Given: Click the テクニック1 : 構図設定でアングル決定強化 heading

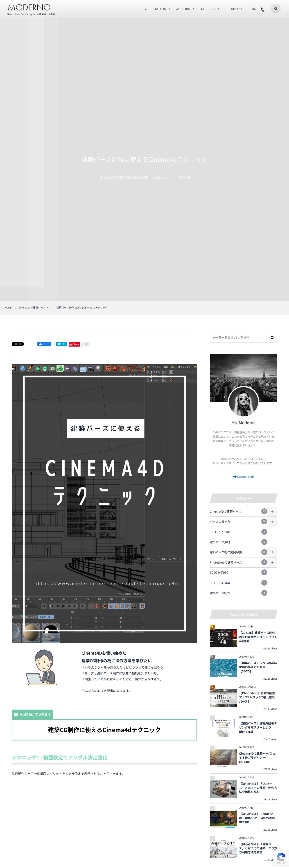Looking at the screenshot, I should pyautogui.click(x=60, y=758).
